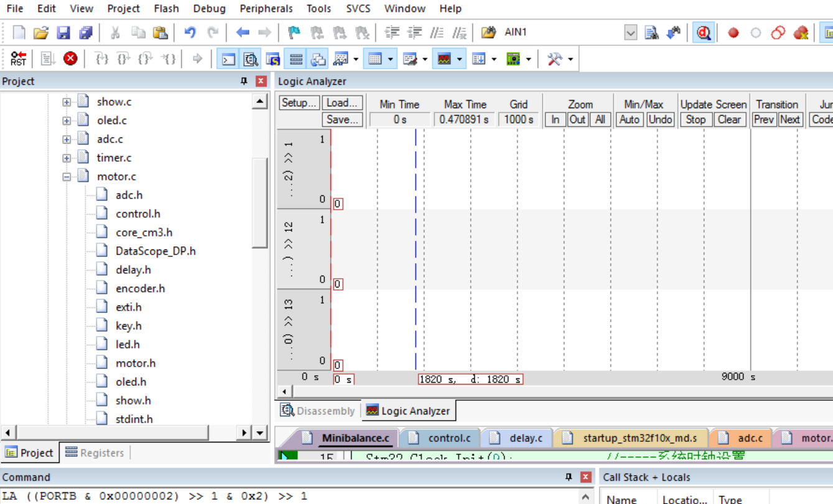833x504 pixels.
Task: Click Zoom In button
Action: tap(555, 119)
